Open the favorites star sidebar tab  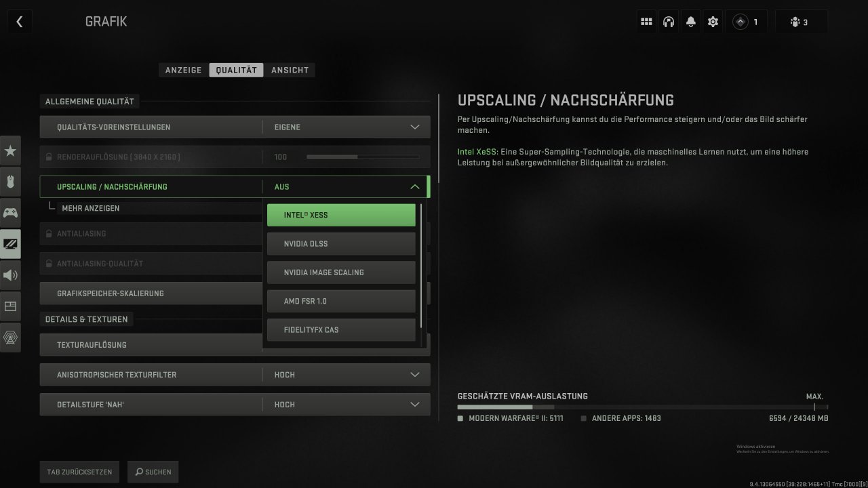click(x=10, y=150)
